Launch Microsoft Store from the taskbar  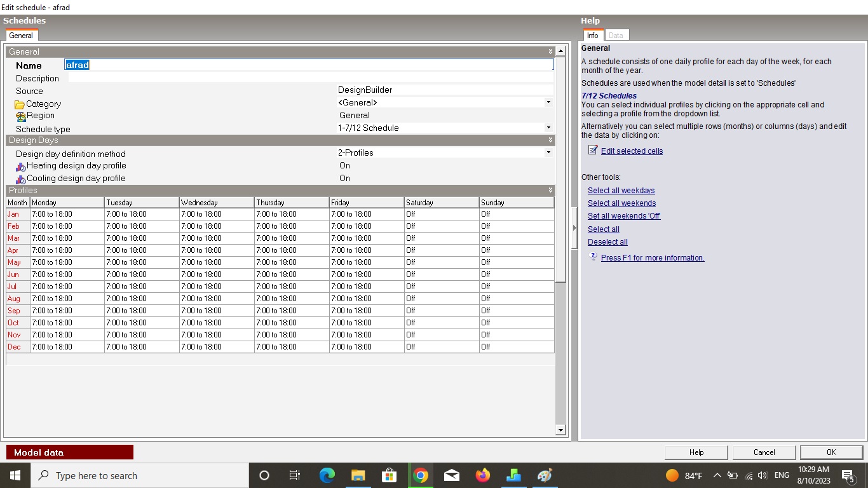tap(389, 475)
